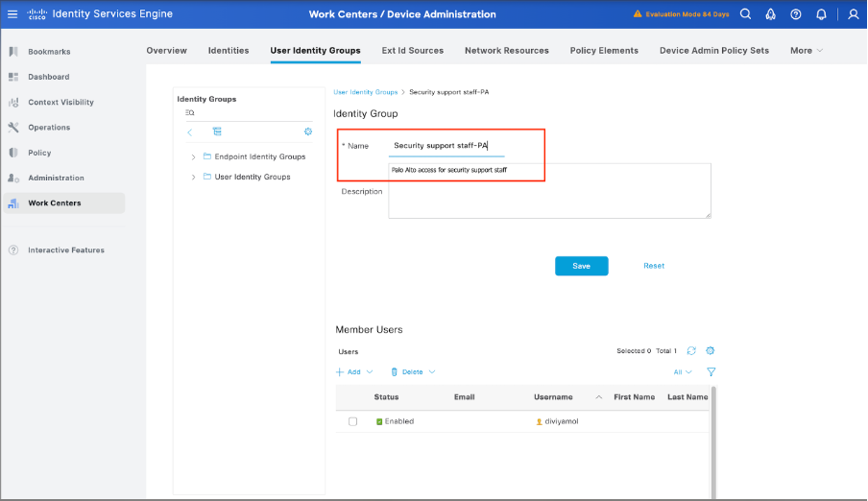This screenshot has width=868, height=501.
Task: Click the Identity Groups search field
Action: 249,113
